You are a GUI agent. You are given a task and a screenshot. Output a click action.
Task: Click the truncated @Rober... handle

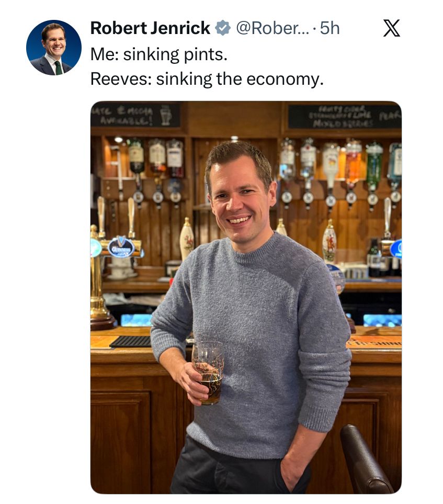(272, 28)
